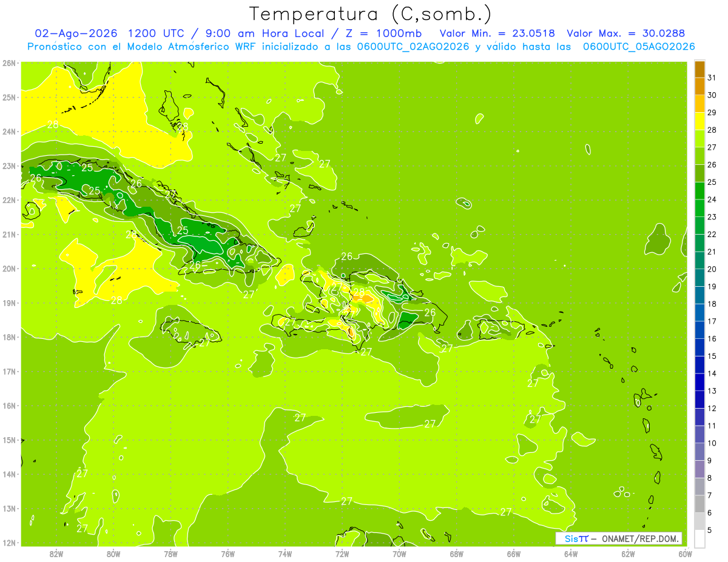Screen dimensions: 728x562
Task: Click the '76W' longitude label
Action: 228,554
